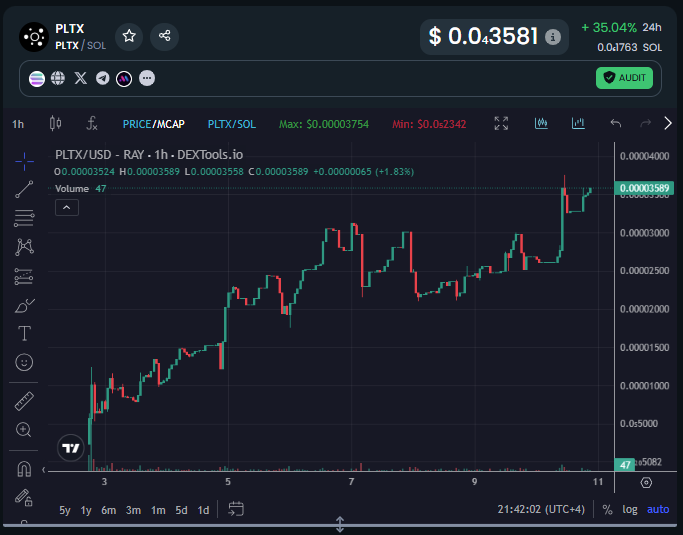The width and height of the screenshot is (683, 535).
Task: Visit the PLTX website globe icon
Action: pyautogui.click(x=58, y=78)
